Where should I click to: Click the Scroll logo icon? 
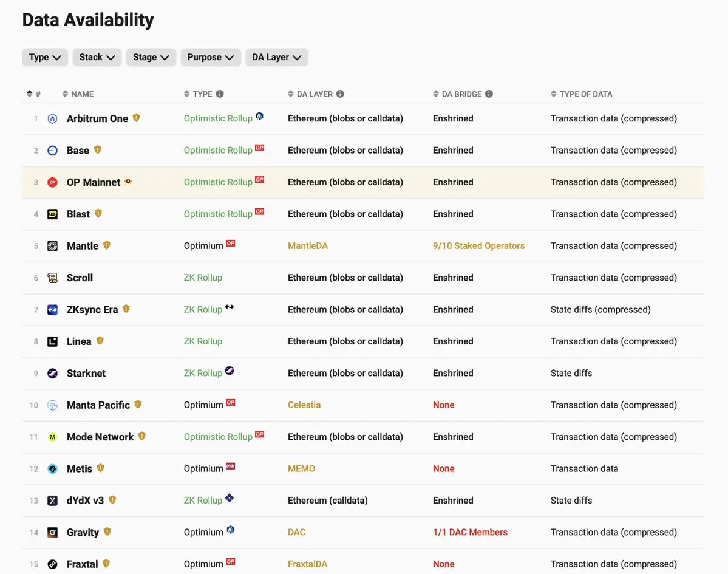52,278
